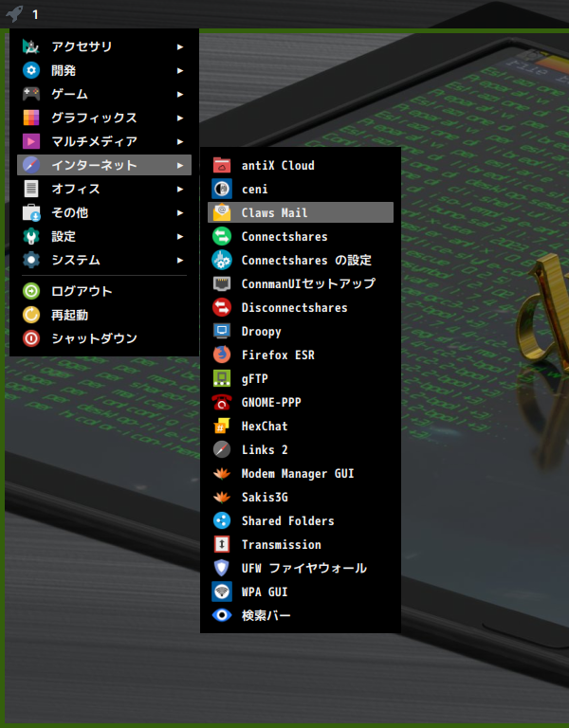Viewport: 569px width, 728px height.
Task: Expand the マルチメディア submenu arrow
Action: tap(180, 141)
